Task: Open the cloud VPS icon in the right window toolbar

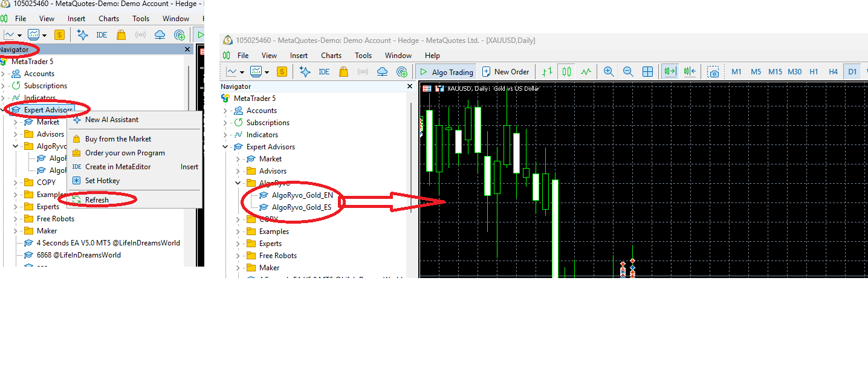Action: tap(382, 71)
